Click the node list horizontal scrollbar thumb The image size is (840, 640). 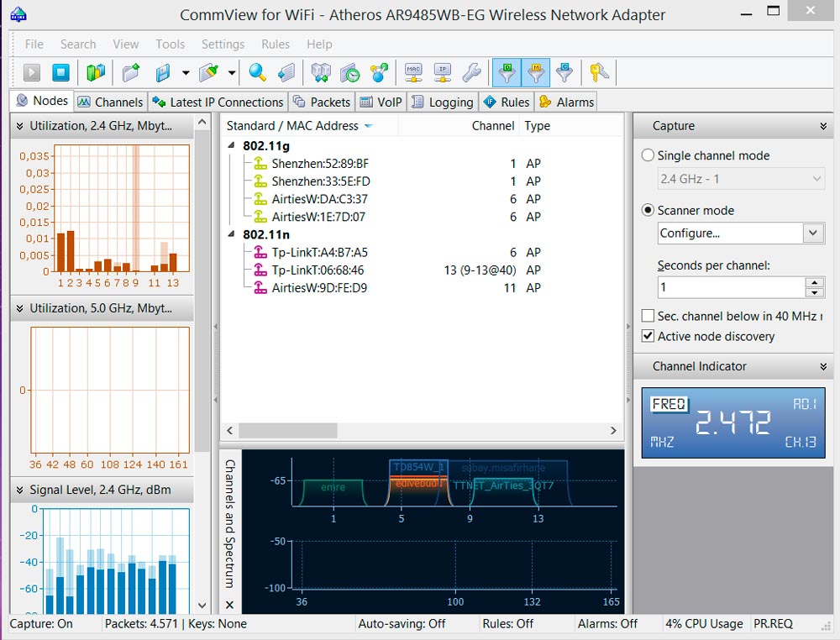(x=288, y=431)
